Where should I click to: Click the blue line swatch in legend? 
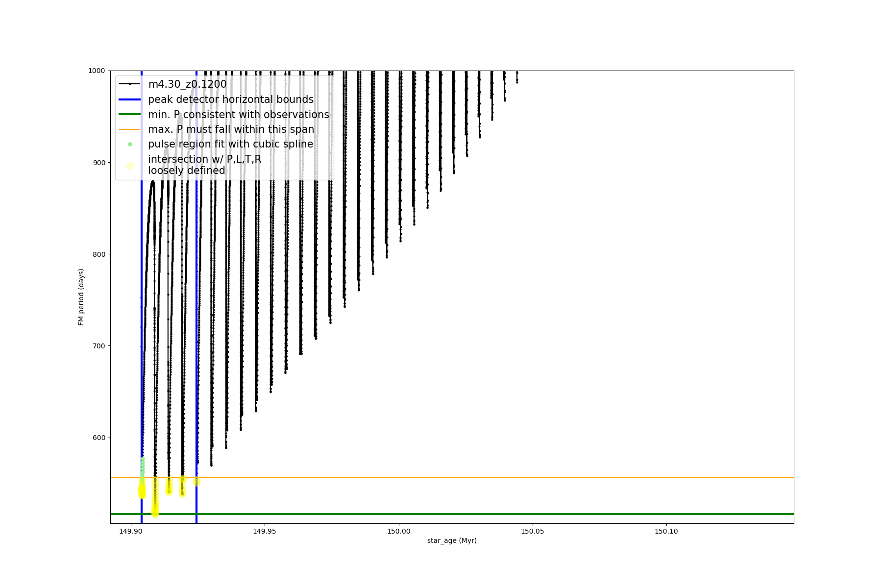click(x=130, y=99)
